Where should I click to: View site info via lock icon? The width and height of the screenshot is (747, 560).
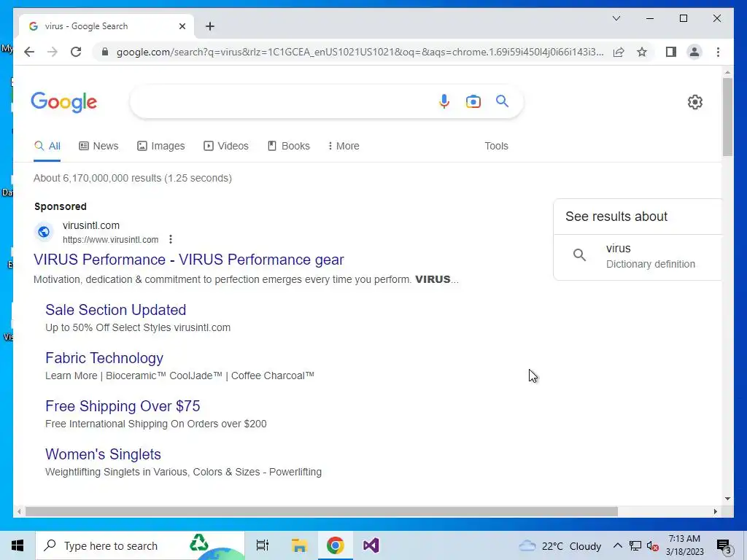click(105, 52)
